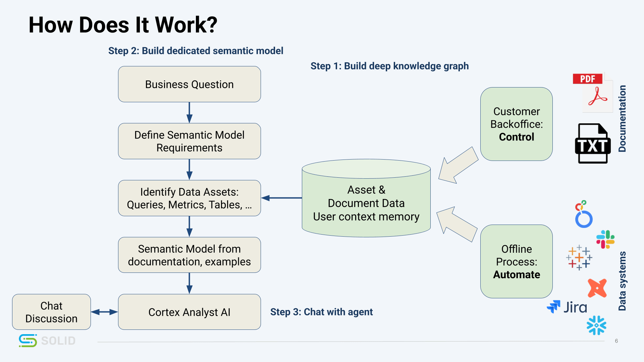Click the Slack logo icon
Image resolution: width=644 pixels, height=362 pixels.
(x=605, y=239)
